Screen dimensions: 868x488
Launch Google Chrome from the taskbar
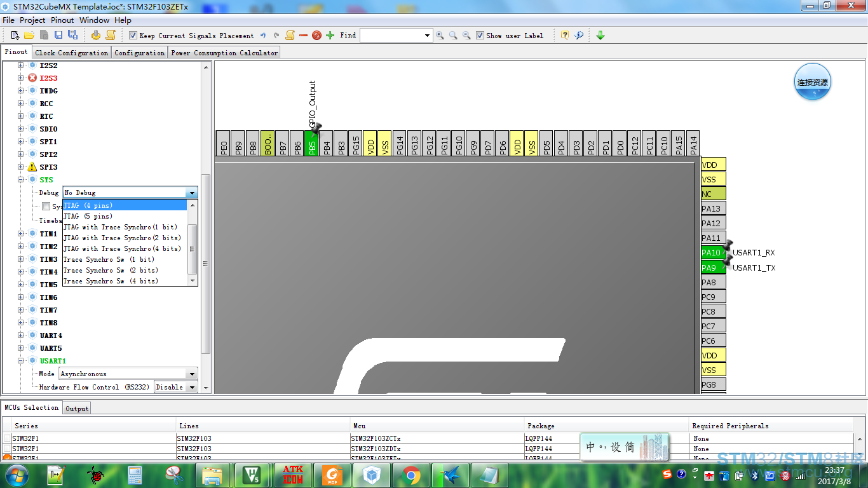click(411, 475)
